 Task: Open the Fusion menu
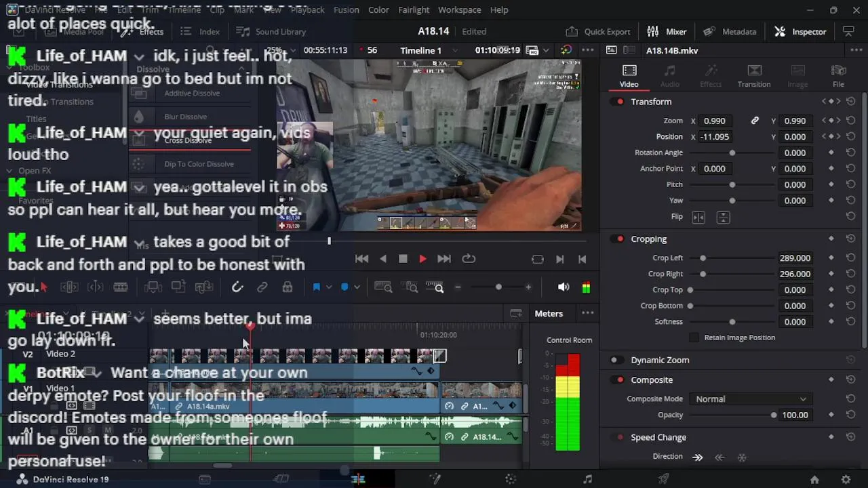tap(347, 9)
